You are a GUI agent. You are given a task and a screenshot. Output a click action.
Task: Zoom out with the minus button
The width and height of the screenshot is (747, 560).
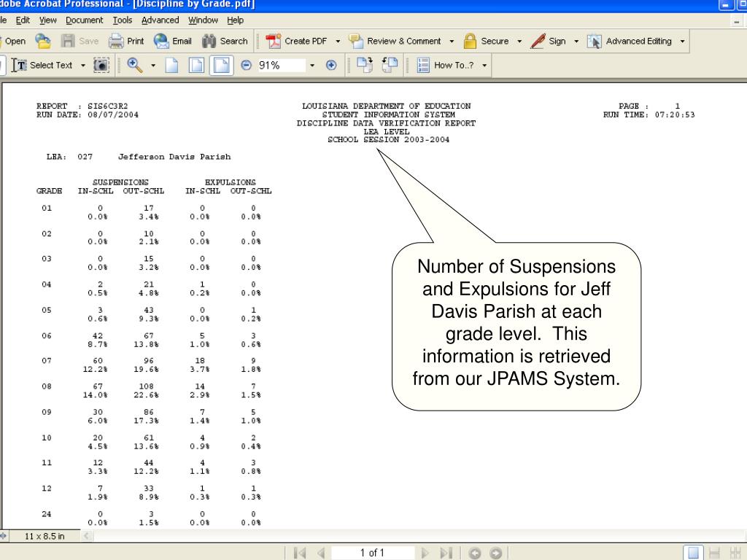[246, 65]
